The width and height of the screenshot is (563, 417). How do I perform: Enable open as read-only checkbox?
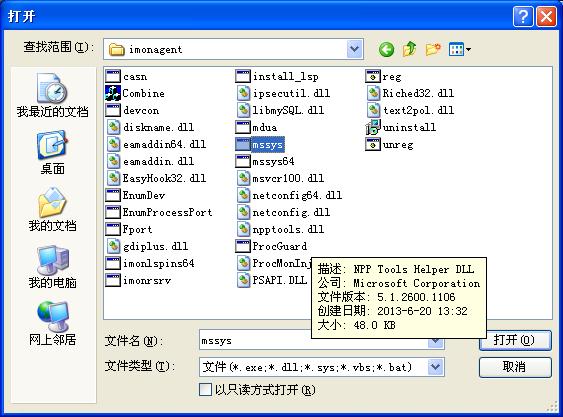pos(205,390)
